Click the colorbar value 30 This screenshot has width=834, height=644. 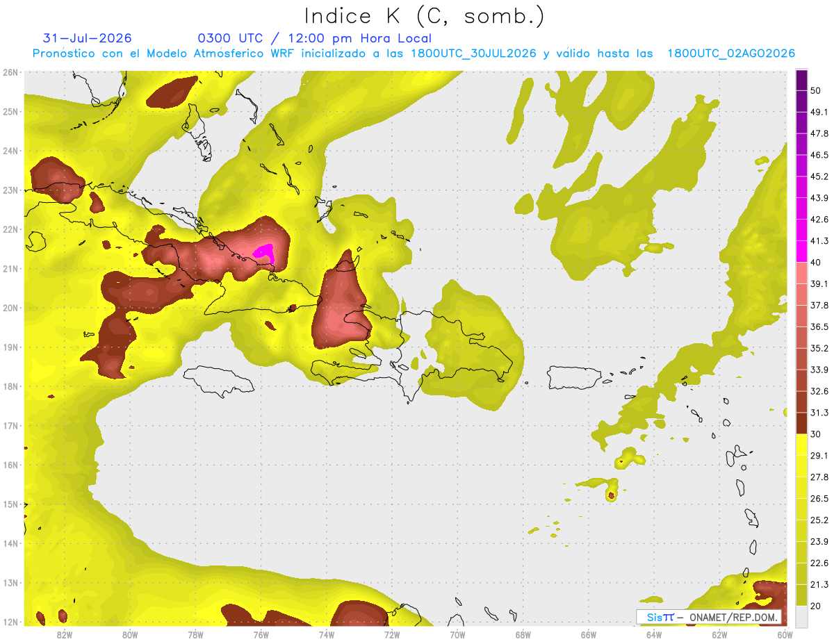(x=816, y=434)
